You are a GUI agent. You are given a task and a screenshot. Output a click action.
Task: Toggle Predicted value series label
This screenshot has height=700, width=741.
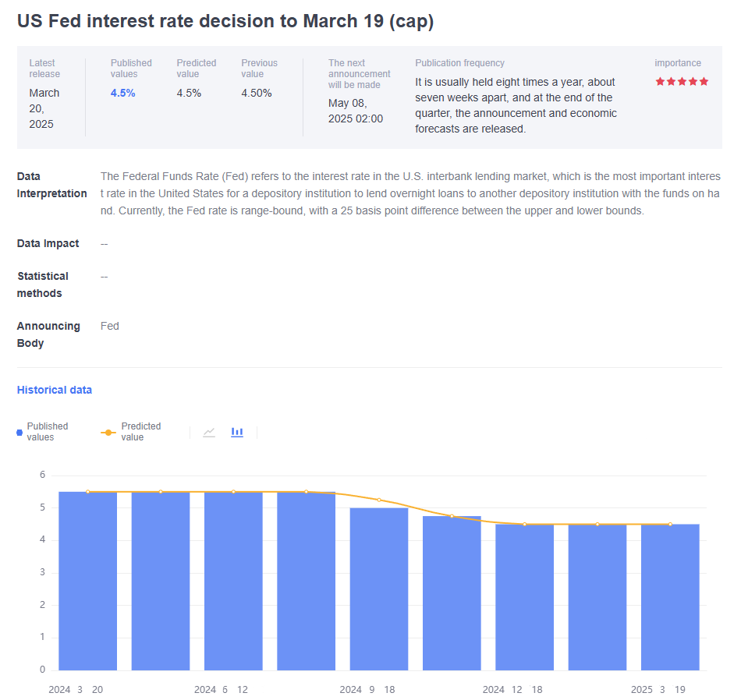[140, 432]
